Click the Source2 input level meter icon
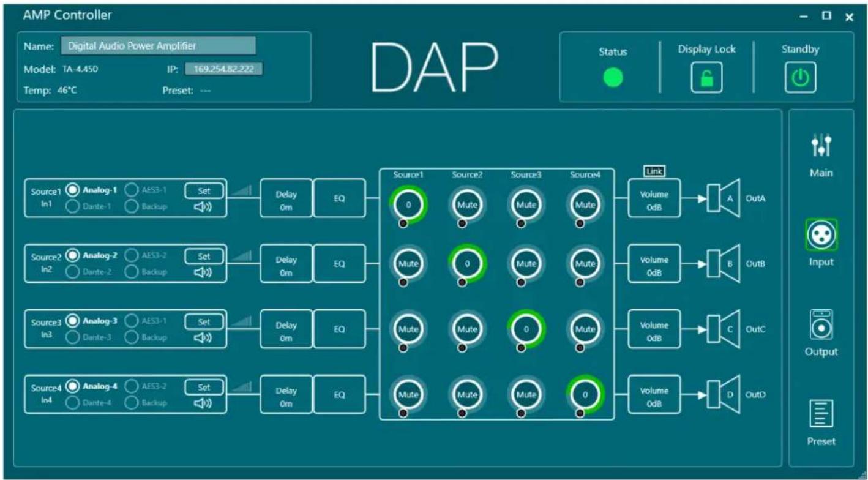 tap(242, 257)
